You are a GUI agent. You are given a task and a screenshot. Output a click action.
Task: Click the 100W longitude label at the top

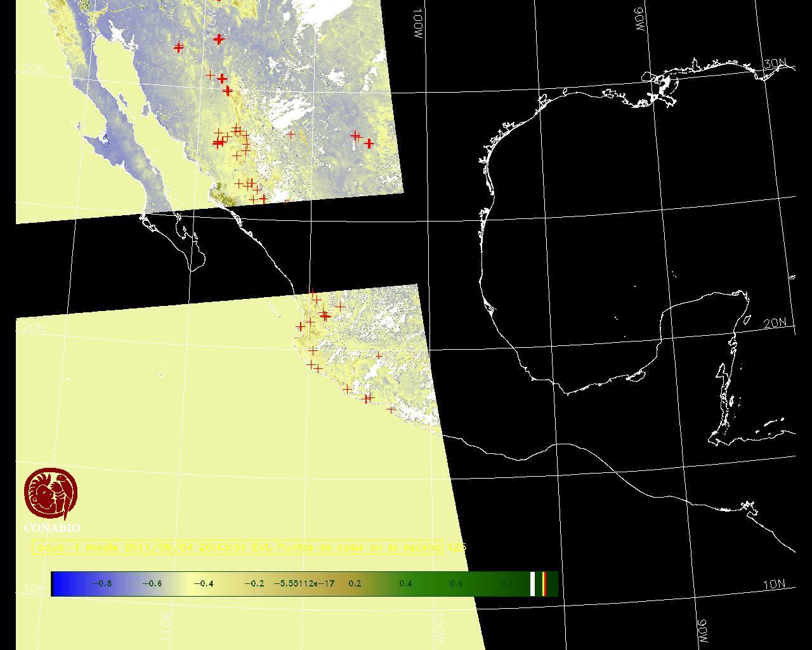click(418, 24)
